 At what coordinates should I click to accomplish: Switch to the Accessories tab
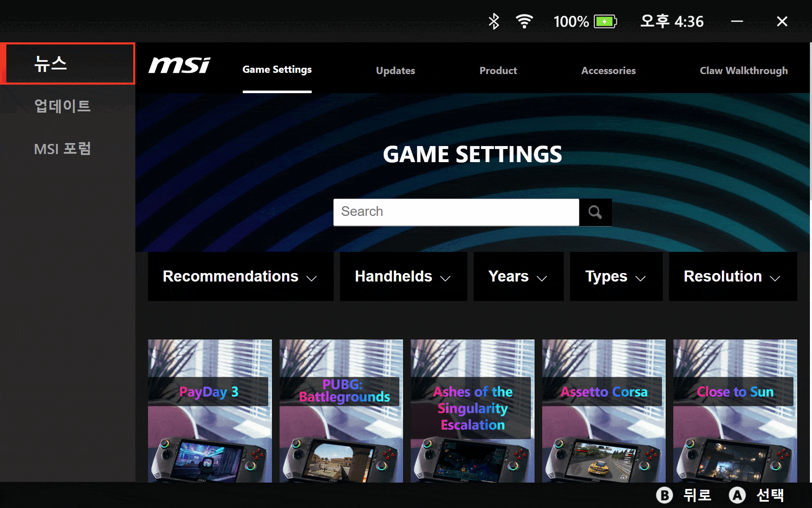pyautogui.click(x=608, y=71)
